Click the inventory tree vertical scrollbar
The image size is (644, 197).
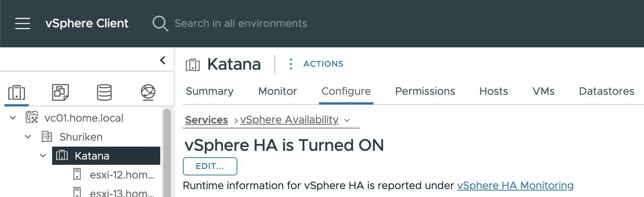167,152
